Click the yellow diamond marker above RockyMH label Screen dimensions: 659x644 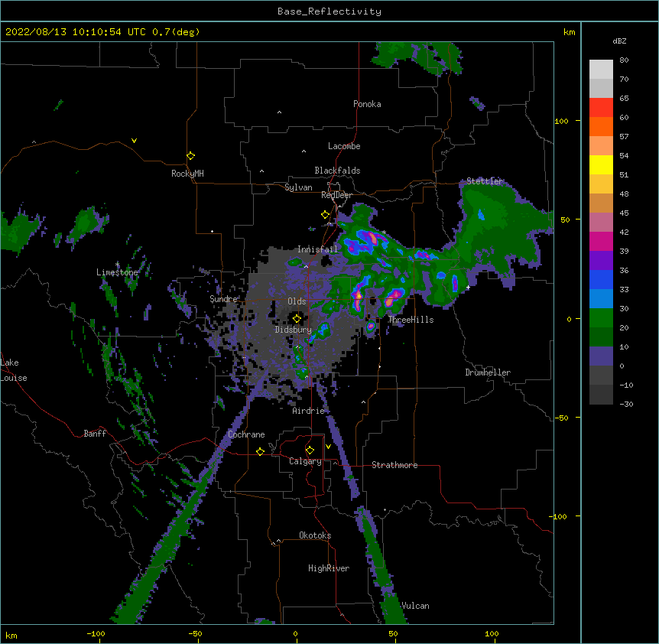(x=190, y=156)
